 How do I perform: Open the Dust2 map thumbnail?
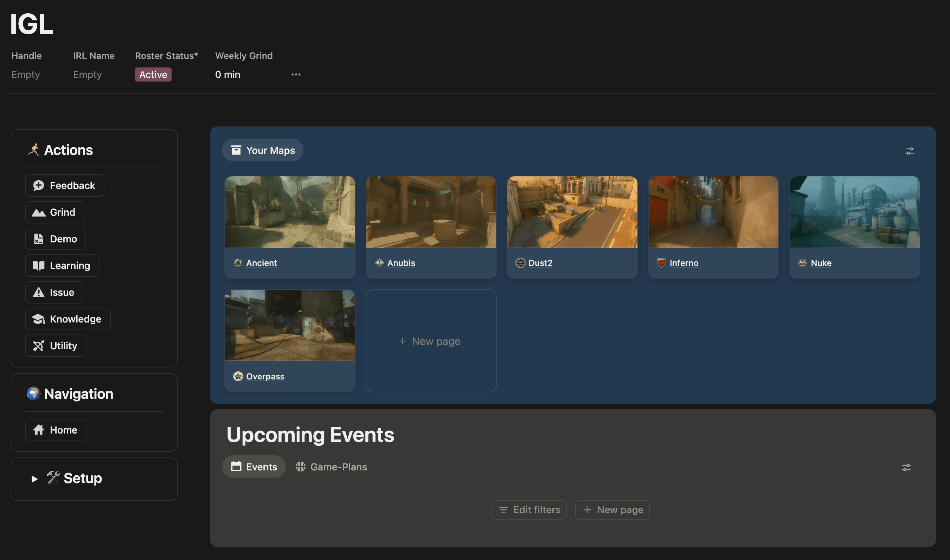point(572,212)
